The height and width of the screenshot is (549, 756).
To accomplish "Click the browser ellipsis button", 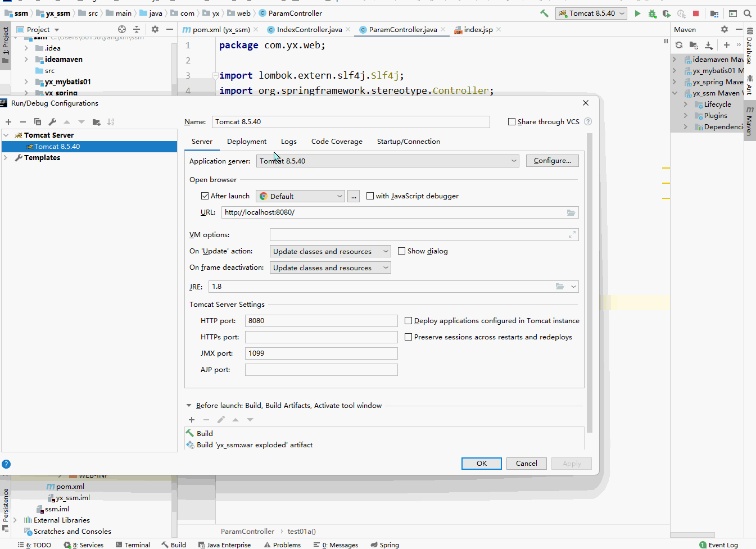I will tap(354, 196).
